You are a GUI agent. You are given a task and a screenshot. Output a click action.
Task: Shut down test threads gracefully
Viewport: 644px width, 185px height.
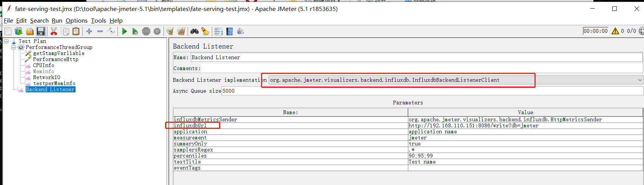[x=157, y=31]
